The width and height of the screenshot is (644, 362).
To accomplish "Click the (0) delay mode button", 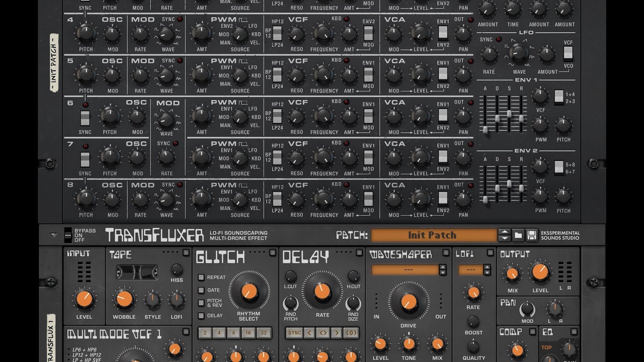I will tap(351, 333).
